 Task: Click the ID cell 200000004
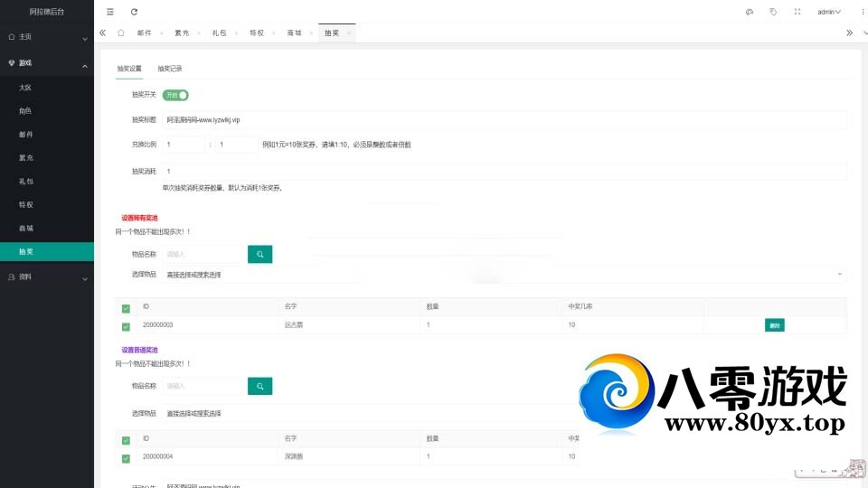click(157, 456)
